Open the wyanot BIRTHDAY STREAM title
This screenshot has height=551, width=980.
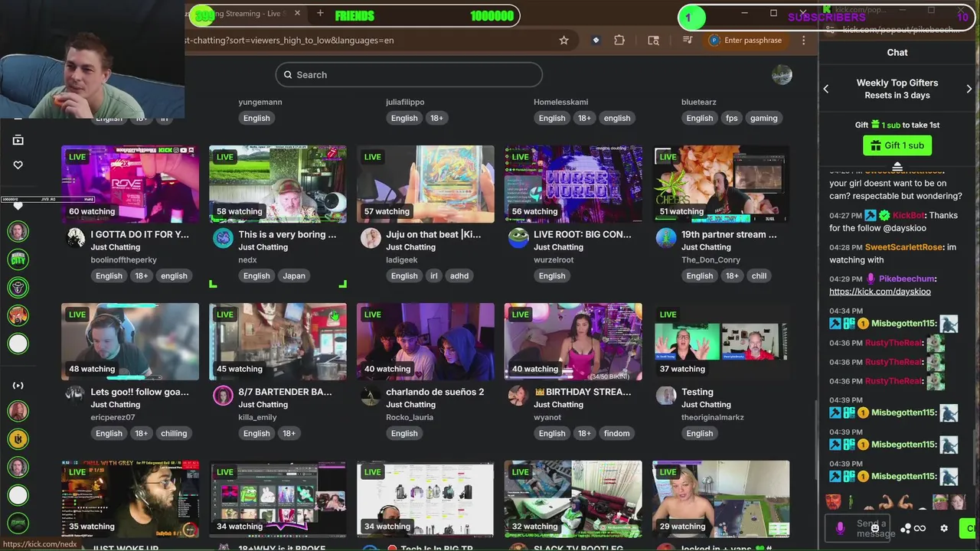[x=583, y=392]
